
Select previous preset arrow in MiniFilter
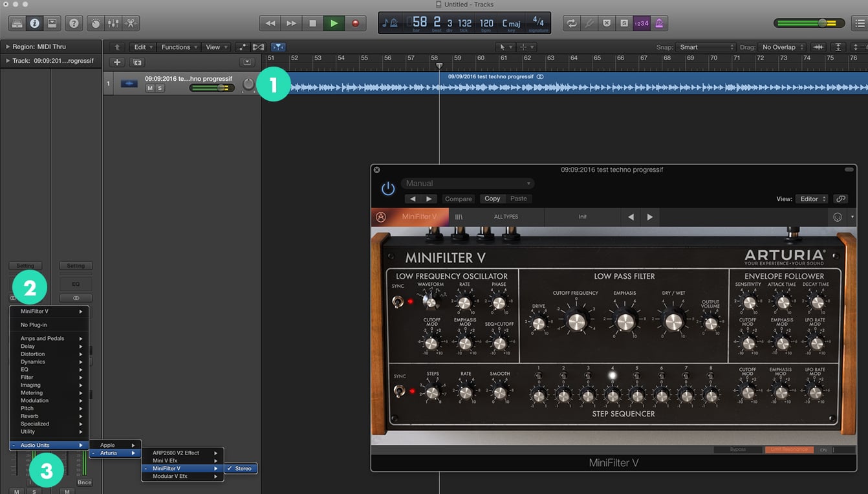[631, 217]
